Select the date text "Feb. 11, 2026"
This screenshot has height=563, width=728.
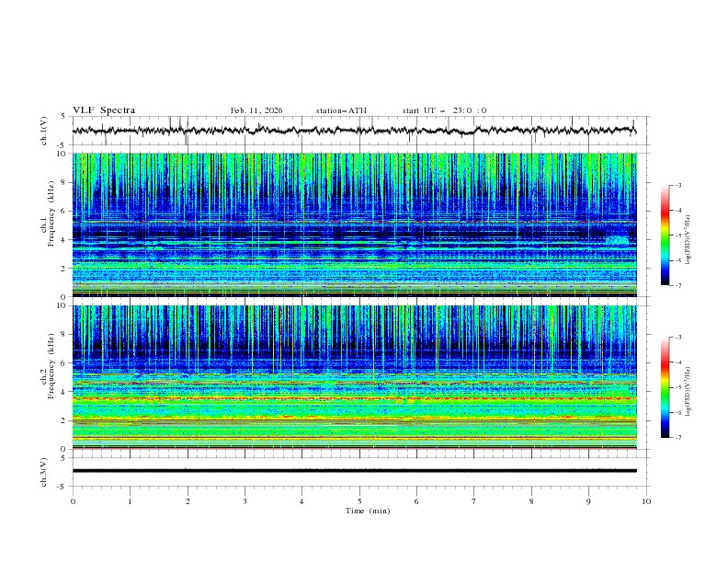(256, 110)
